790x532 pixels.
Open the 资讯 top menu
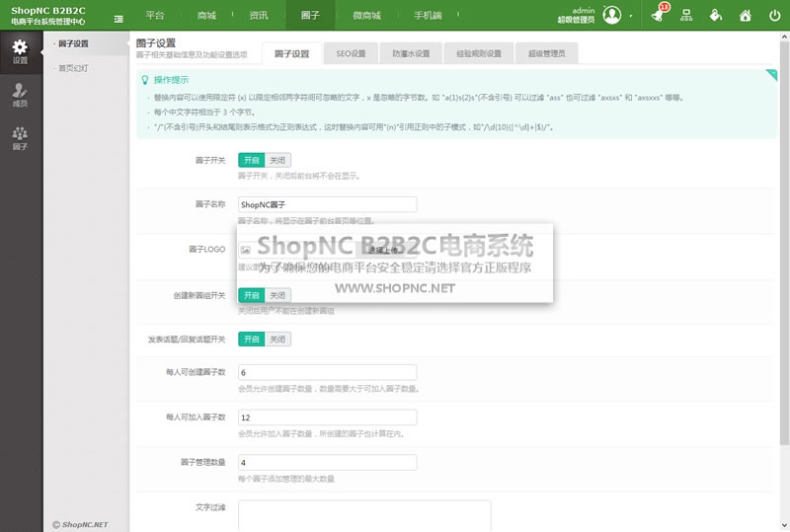pyautogui.click(x=259, y=15)
